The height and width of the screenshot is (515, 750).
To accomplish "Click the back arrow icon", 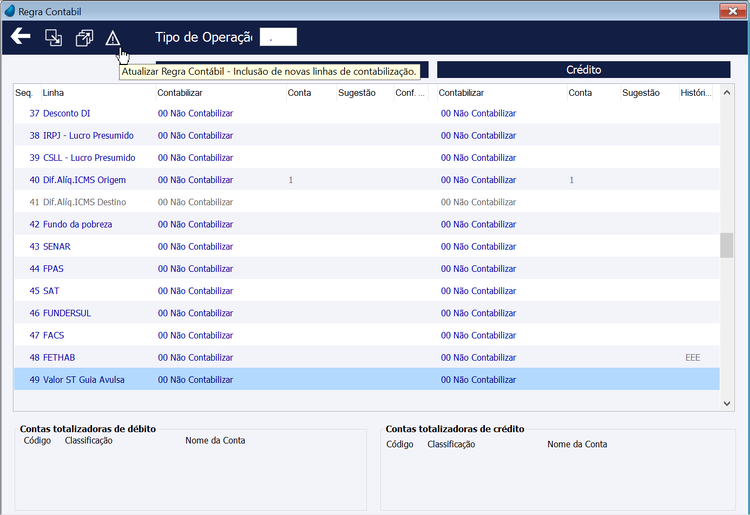I will (x=21, y=36).
